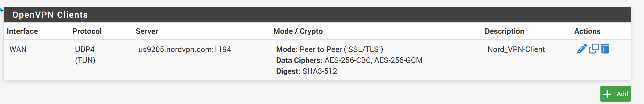
Task: Click the Digest SHA3-512 line
Action: [x=306, y=71]
